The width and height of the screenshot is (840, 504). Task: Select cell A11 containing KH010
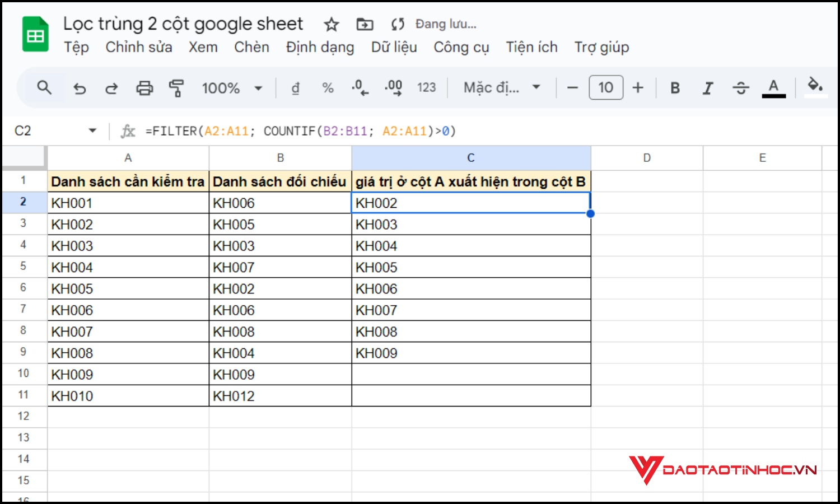click(128, 395)
